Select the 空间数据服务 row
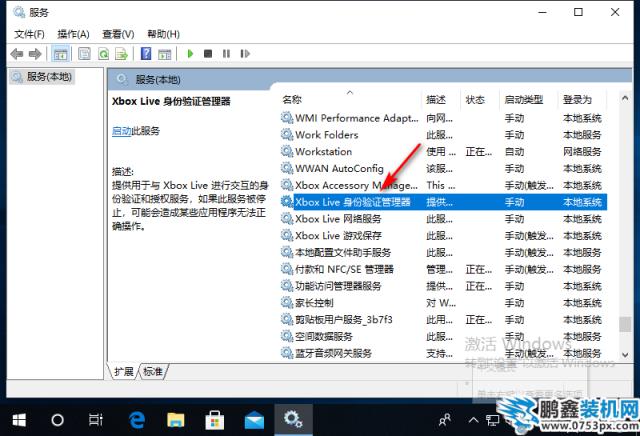The height and width of the screenshot is (436, 640). [444, 336]
